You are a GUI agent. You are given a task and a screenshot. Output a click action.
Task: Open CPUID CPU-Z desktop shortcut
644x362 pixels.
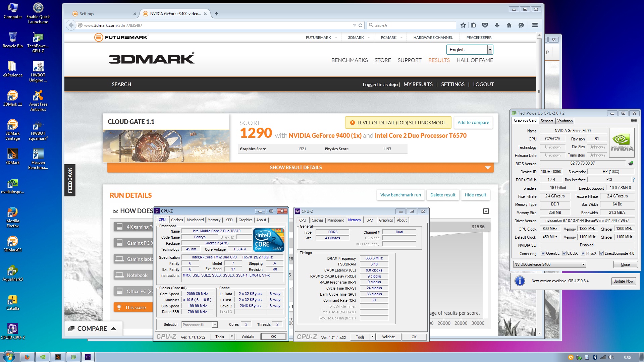[12, 332]
